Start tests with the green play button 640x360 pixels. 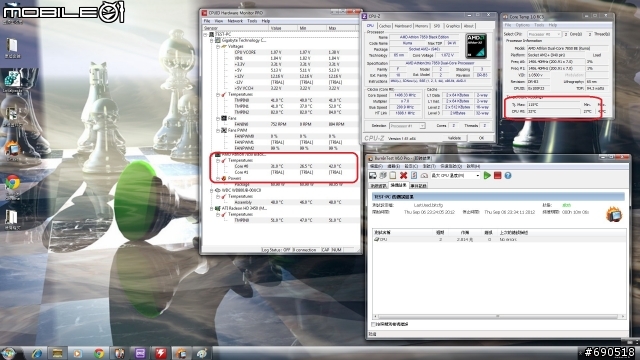487,176
